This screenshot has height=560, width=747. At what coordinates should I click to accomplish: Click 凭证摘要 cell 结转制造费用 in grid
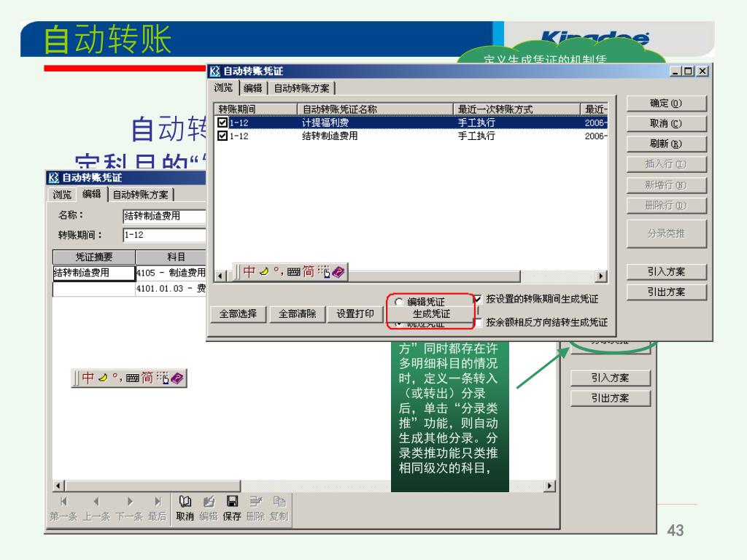94,273
